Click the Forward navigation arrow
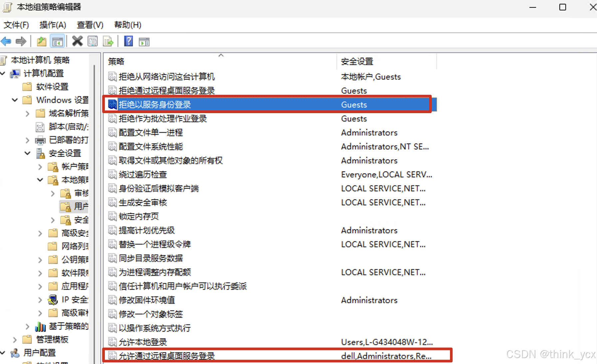The width and height of the screenshot is (597, 364). (x=21, y=41)
